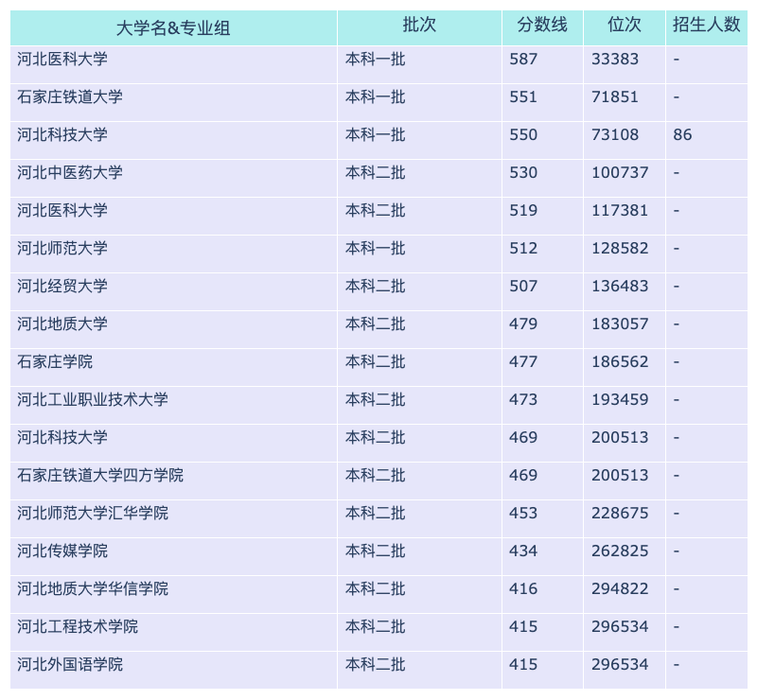Select the enrollment count 86
Screen dimensions: 757x700
[x=682, y=134]
